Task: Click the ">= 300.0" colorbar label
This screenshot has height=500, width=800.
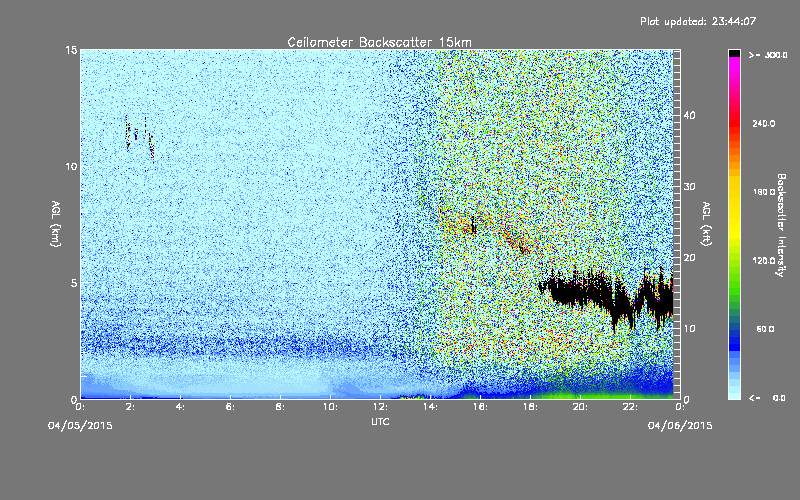Action: [x=768, y=55]
